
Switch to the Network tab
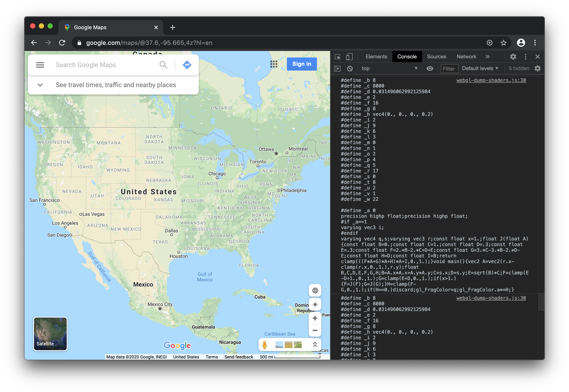(467, 56)
